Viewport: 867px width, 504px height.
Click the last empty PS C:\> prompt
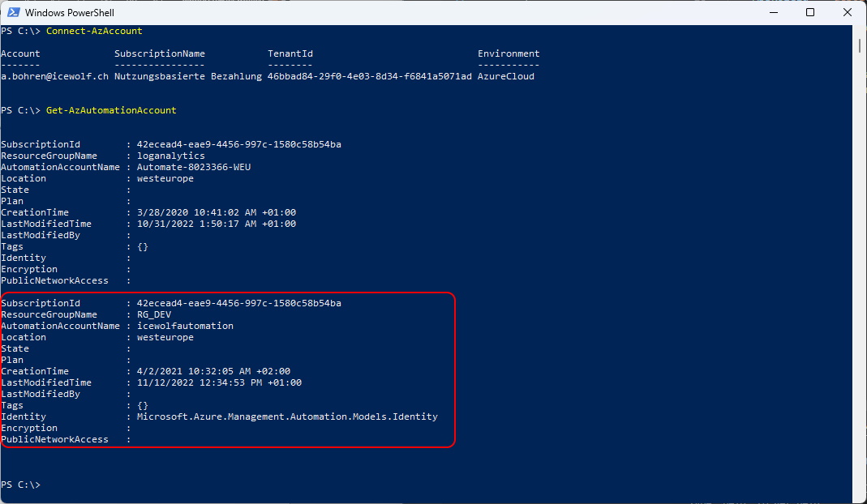[20, 485]
